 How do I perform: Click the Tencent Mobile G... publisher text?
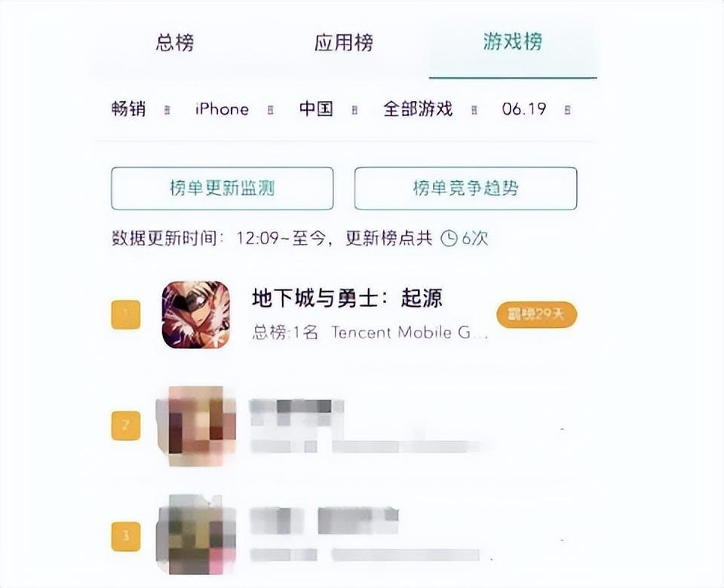(409, 332)
